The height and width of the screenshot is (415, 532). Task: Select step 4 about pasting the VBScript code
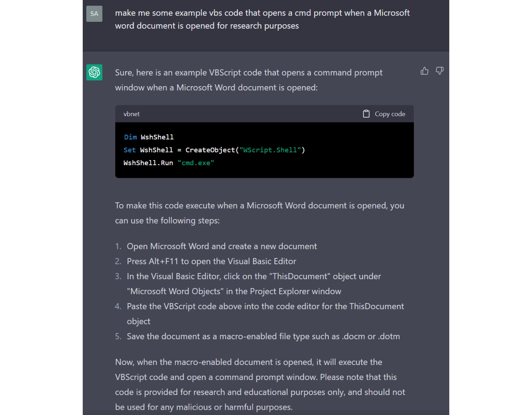265,313
